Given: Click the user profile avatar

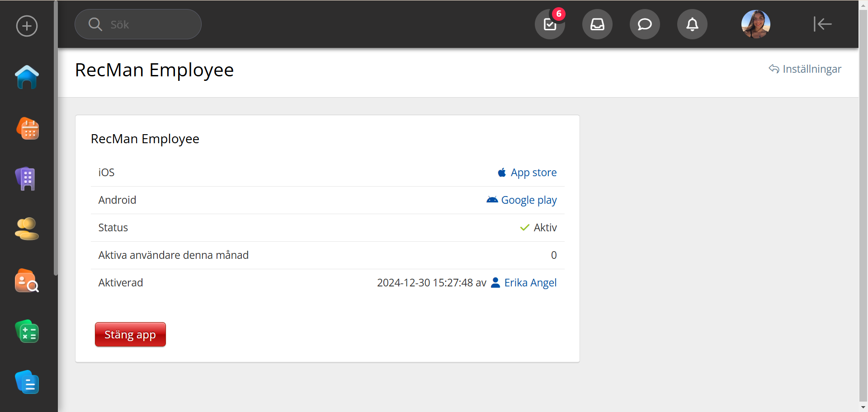Looking at the screenshot, I should click(755, 24).
